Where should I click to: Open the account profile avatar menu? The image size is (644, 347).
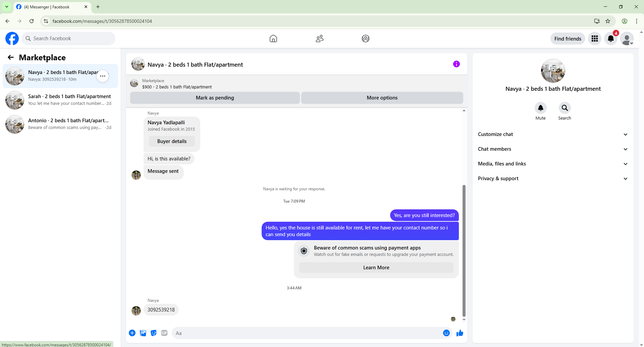[627, 39]
